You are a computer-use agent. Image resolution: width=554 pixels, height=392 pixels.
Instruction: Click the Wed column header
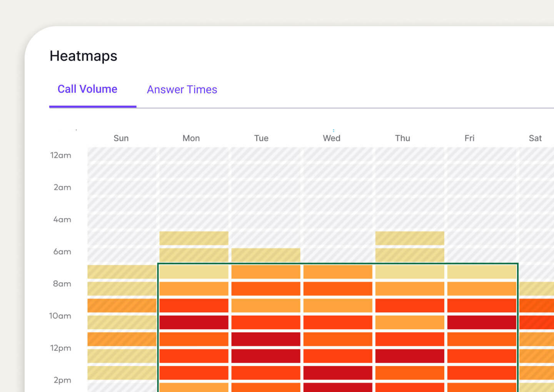pos(332,138)
